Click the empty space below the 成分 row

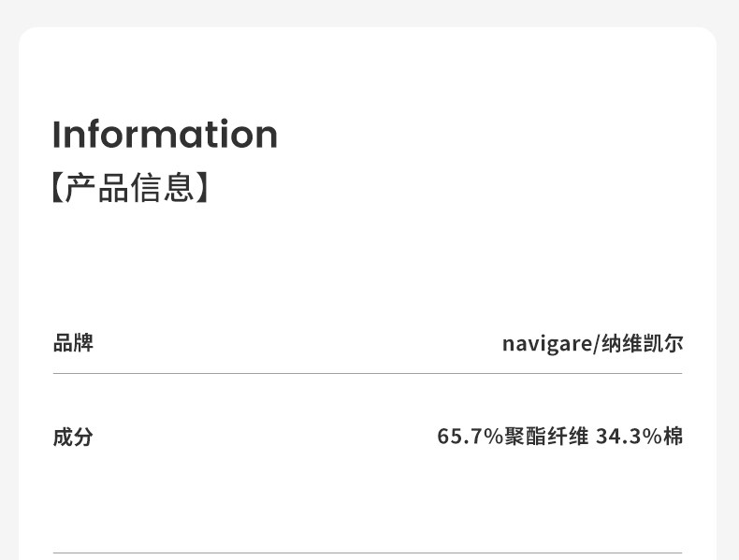tap(368, 500)
